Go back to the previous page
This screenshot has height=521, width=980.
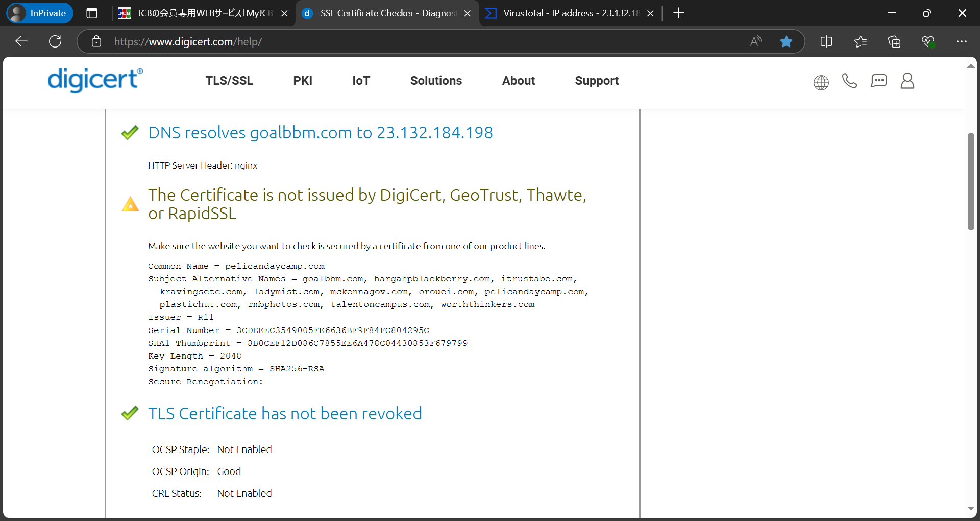(21, 41)
